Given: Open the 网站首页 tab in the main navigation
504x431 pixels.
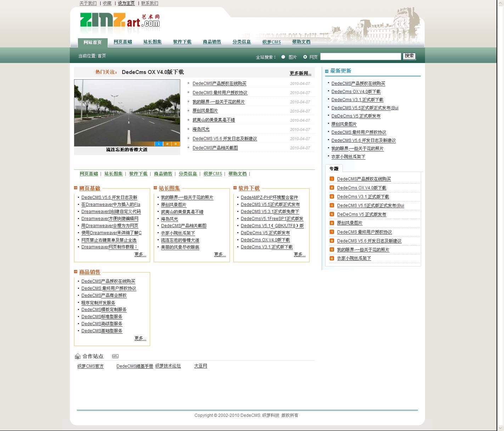Looking at the screenshot, I should 92,42.
